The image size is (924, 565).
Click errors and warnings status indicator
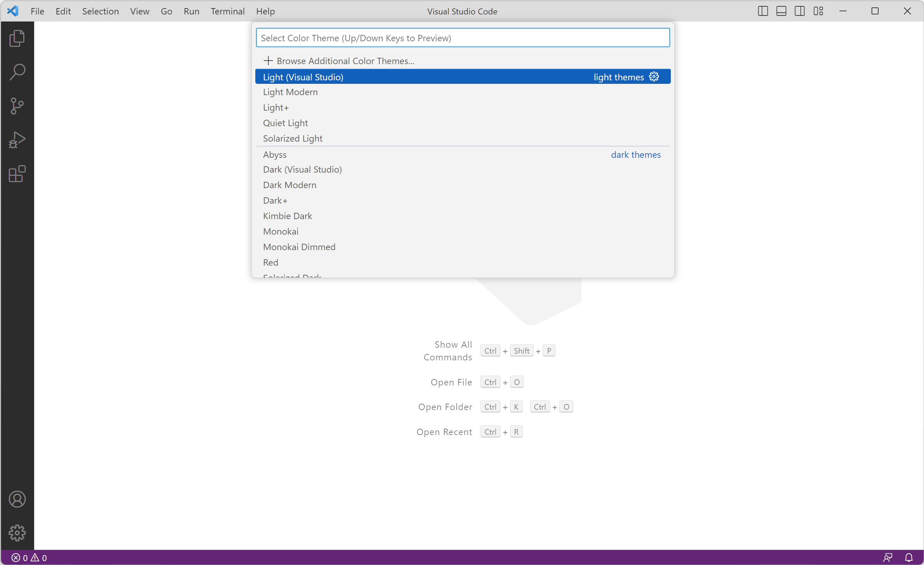[x=29, y=558]
